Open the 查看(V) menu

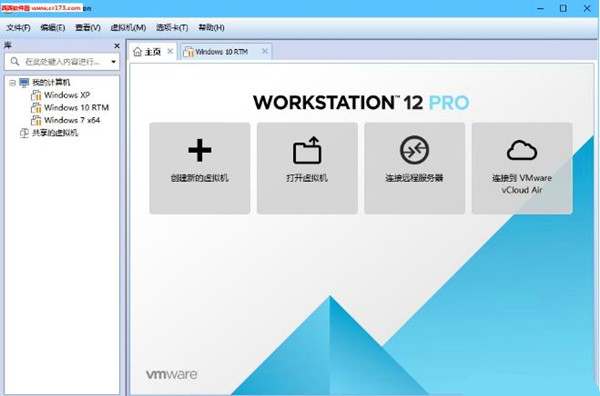(x=88, y=28)
